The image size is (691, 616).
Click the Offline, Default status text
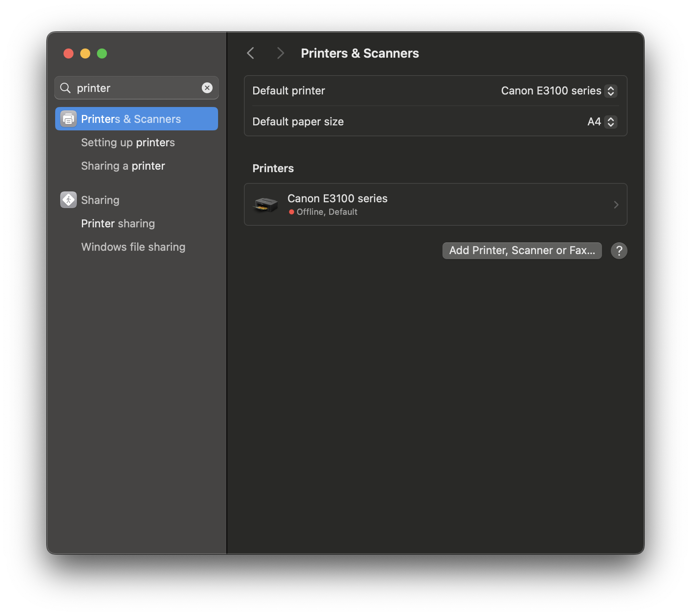point(327,212)
